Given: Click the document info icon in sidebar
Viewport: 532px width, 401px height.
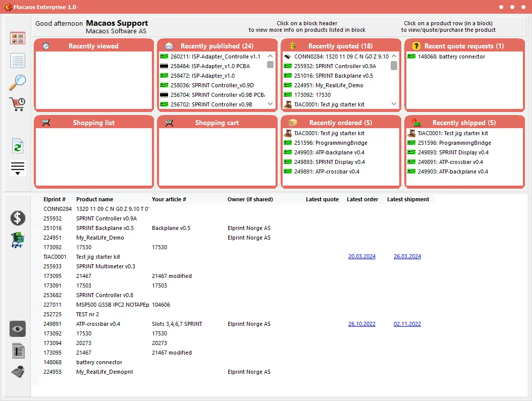Looking at the screenshot, I should [18, 351].
